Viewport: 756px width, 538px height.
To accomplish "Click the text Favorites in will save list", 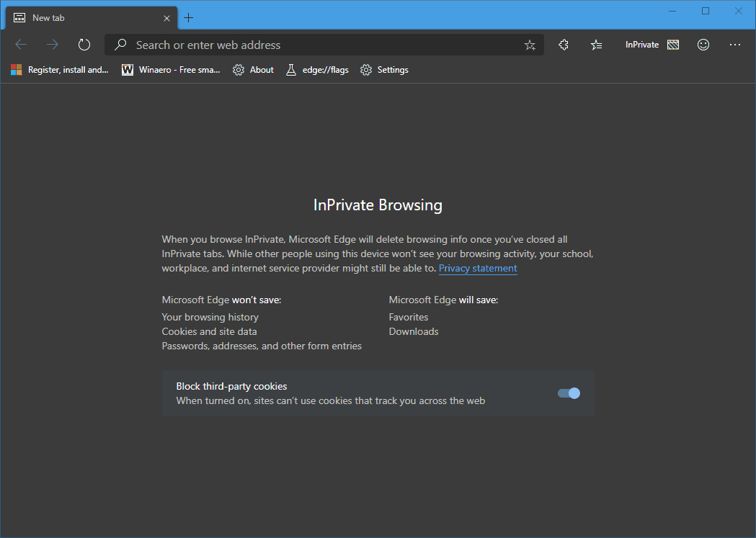I will (409, 317).
